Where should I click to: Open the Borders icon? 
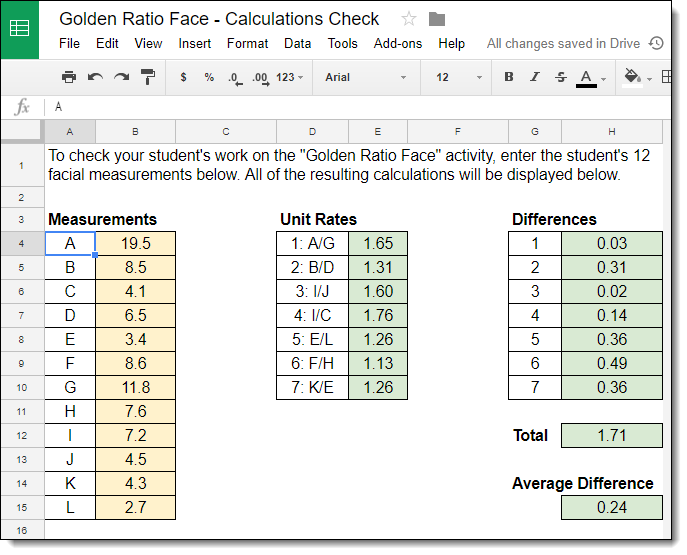[666, 77]
